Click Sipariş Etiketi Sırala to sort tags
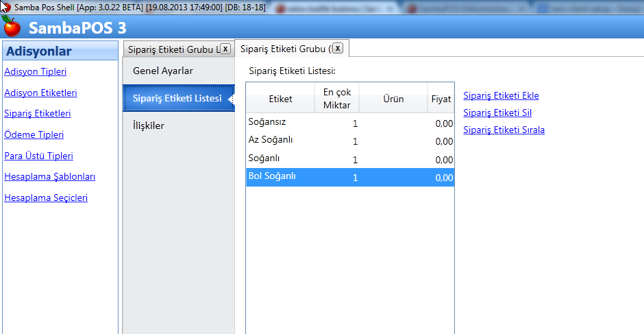This screenshot has height=334, width=644. (504, 130)
